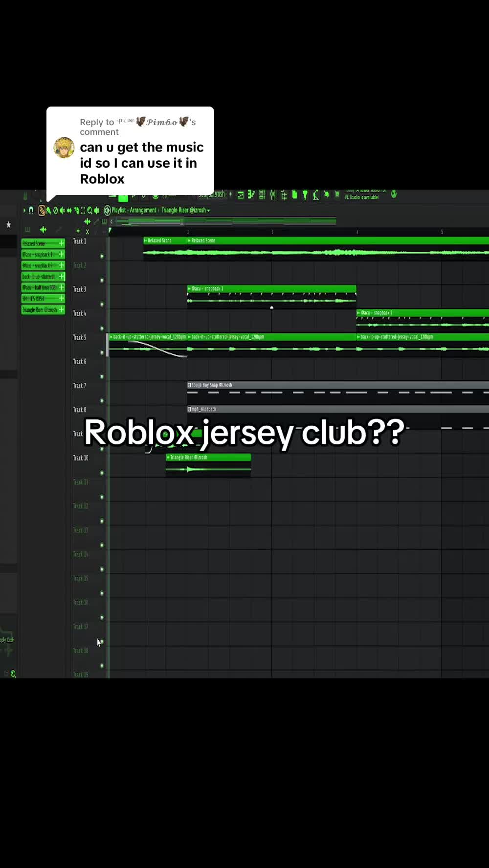Mute Track 1 with its green dot
Image resolution: width=489 pixels, height=868 pixels.
point(102,256)
